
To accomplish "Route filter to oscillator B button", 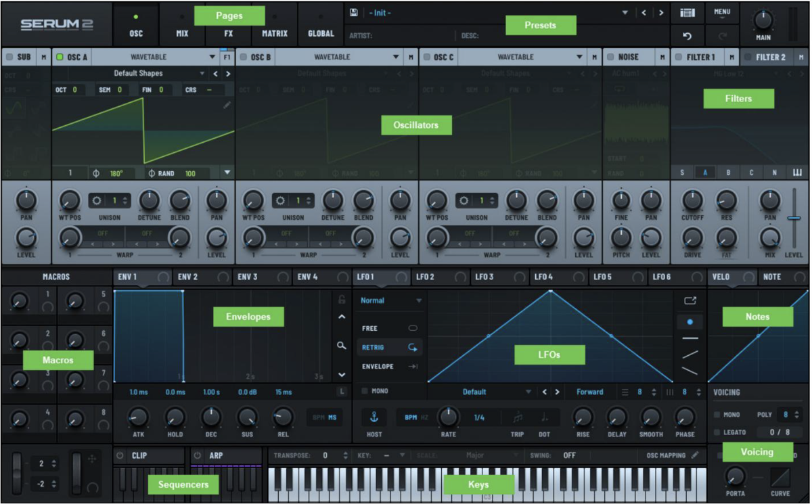I will click(728, 173).
